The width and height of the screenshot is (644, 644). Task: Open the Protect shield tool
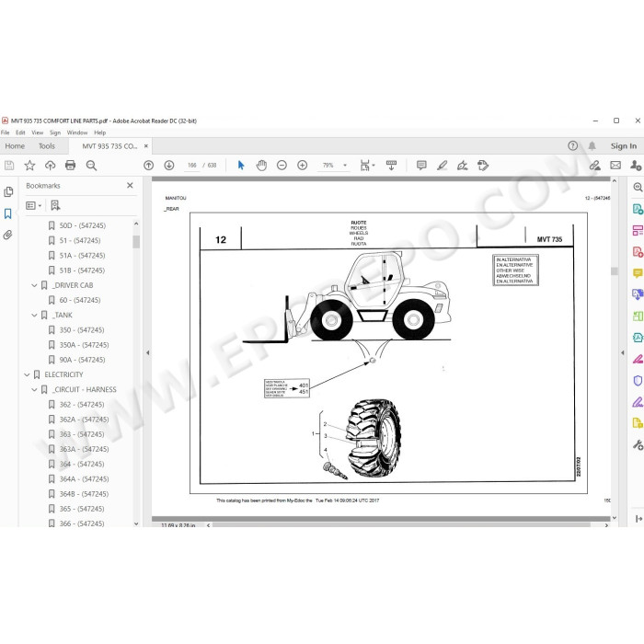(638, 381)
